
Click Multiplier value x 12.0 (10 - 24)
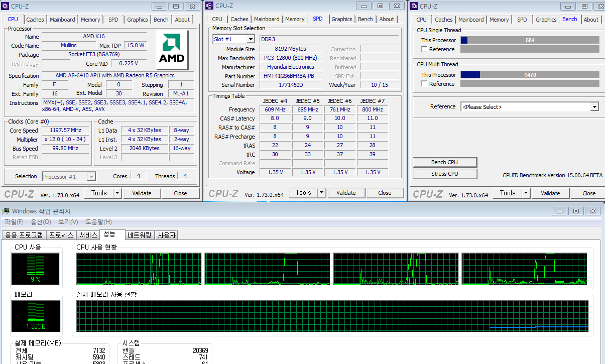pos(65,139)
